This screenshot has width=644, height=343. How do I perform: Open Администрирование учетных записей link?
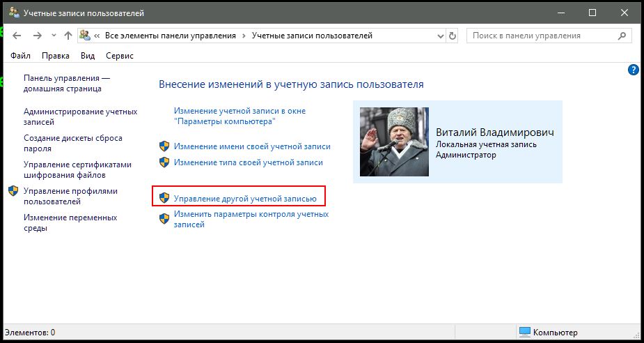pyautogui.click(x=81, y=117)
